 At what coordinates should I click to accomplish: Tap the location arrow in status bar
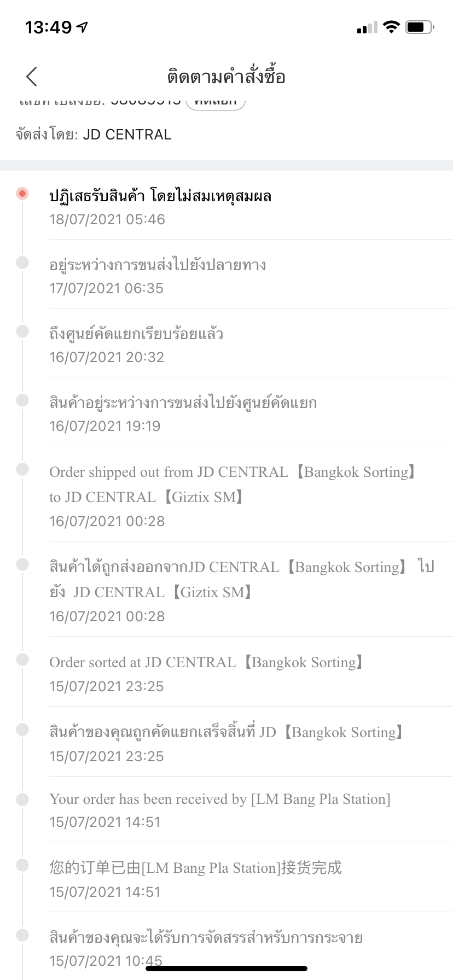(x=82, y=27)
